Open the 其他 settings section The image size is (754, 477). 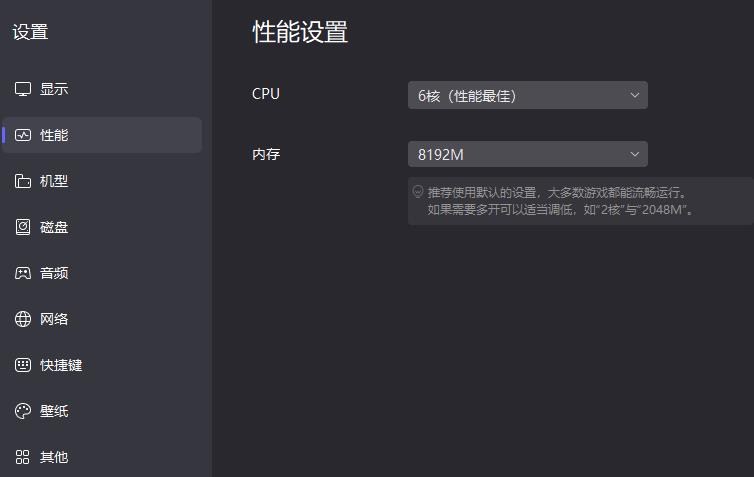[54, 457]
